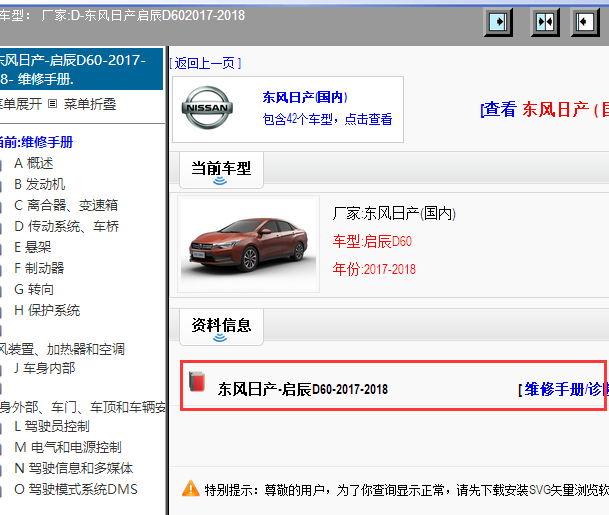This screenshot has height=515, width=609.
Task: Click the orange warning icon before 特别提示
Action: (x=191, y=489)
